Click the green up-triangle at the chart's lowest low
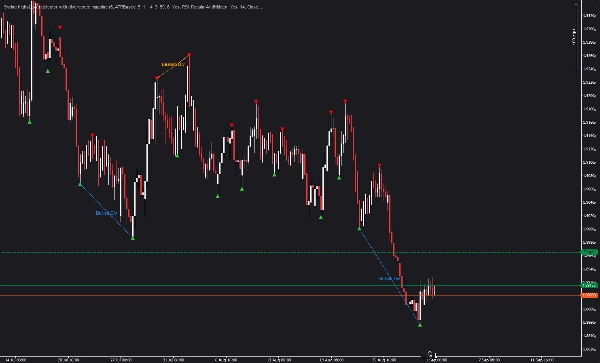This screenshot has height=363, width=600. coord(420,326)
